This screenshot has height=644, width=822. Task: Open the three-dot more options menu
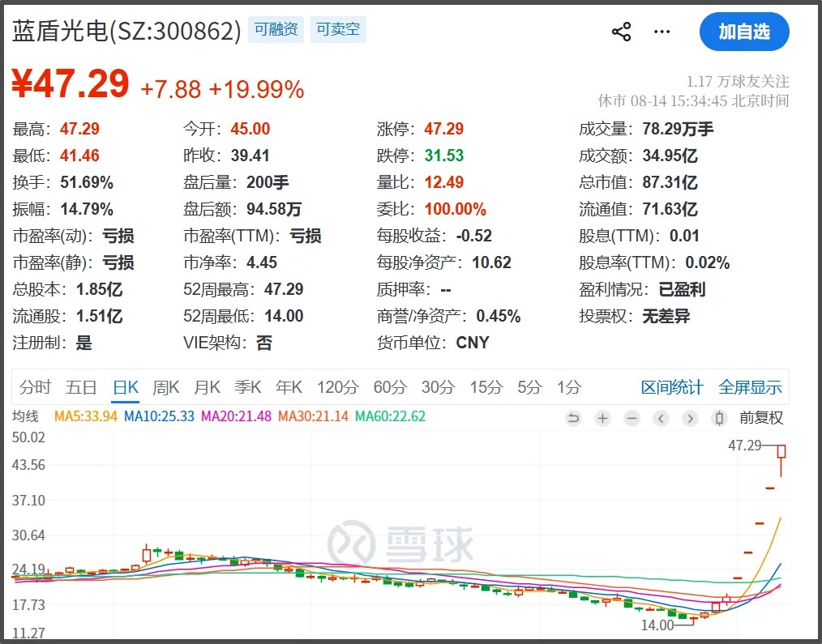pyautogui.click(x=661, y=32)
